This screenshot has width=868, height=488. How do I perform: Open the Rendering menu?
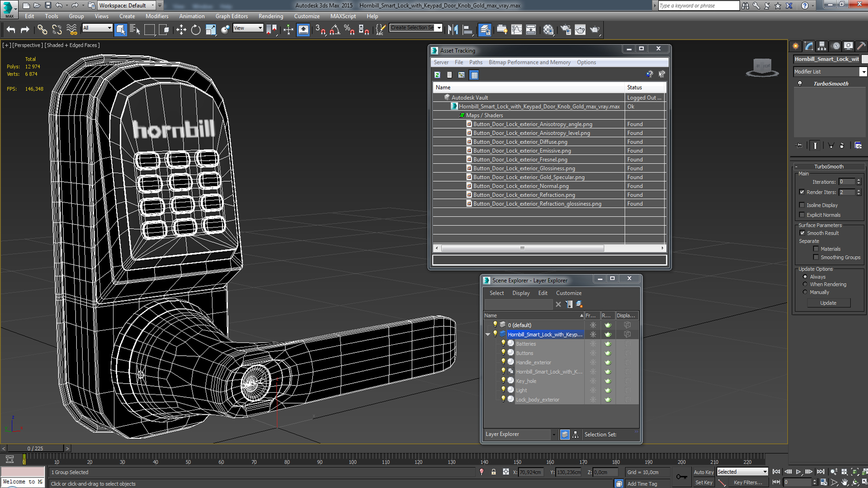[x=271, y=16]
